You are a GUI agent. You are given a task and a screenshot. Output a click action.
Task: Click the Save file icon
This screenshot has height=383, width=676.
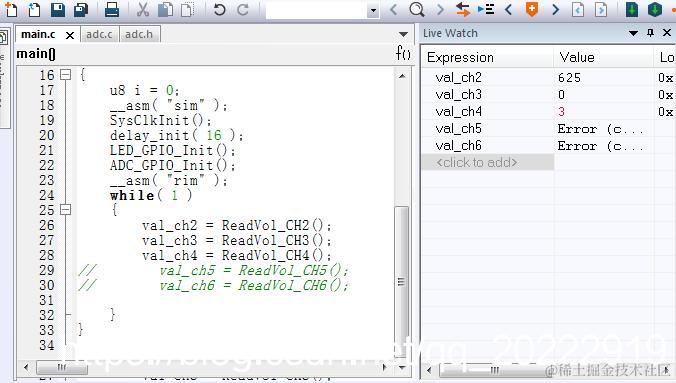(58, 9)
